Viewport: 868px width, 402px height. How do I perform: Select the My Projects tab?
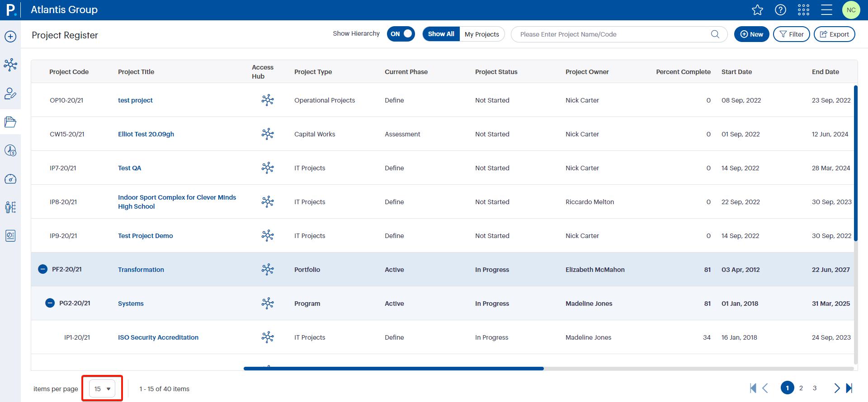[482, 34]
